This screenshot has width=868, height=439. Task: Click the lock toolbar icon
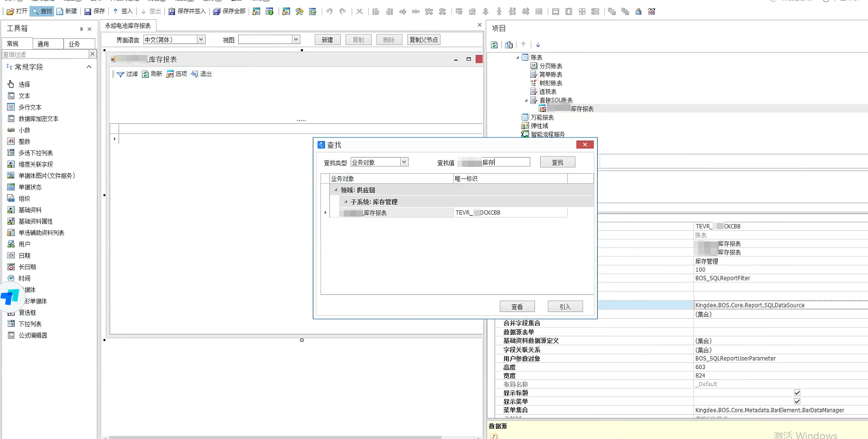click(x=639, y=11)
